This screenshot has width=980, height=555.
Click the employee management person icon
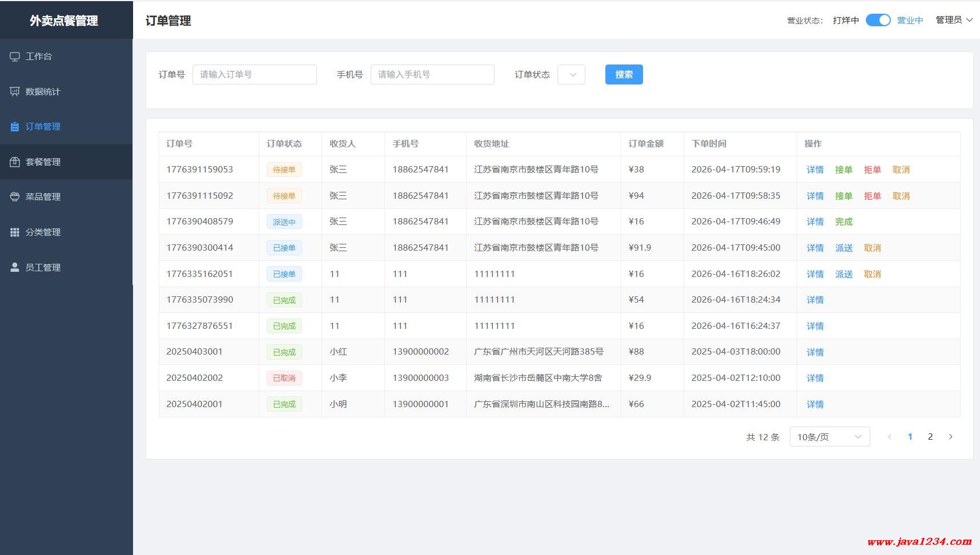point(15,267)
